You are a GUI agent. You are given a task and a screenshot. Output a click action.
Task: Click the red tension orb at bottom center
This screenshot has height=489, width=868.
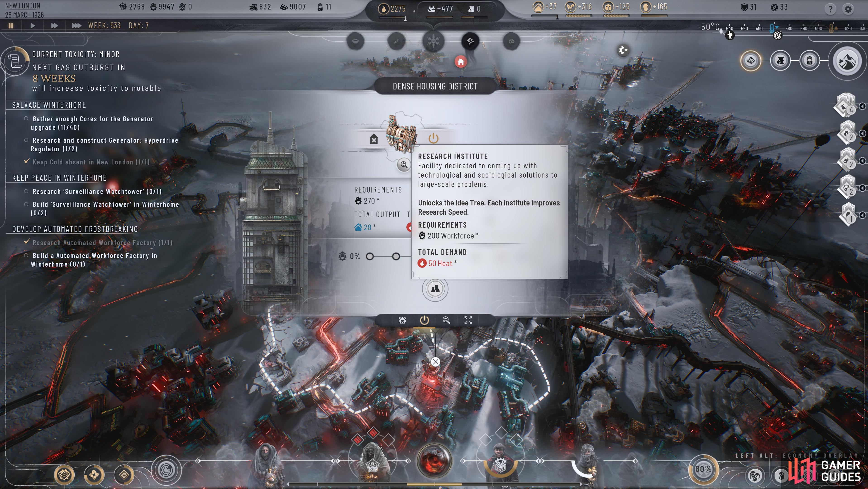[x=434, y=461]
